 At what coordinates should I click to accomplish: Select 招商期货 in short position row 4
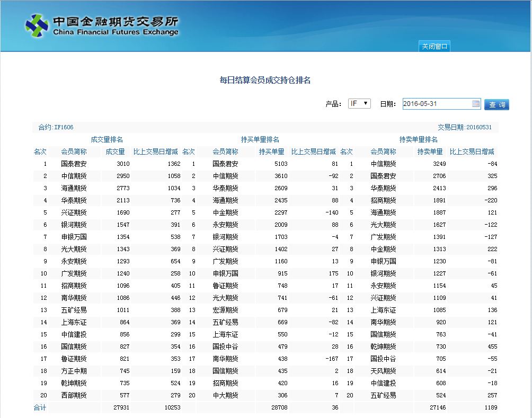(x=384, y=200)
